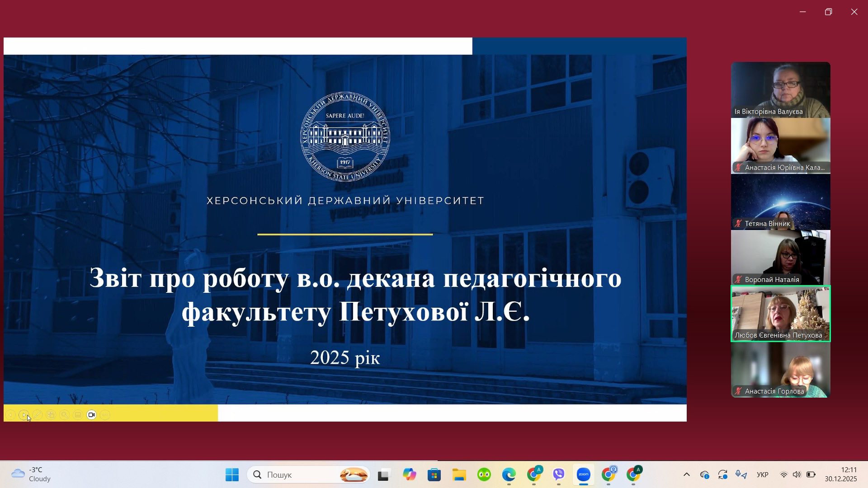The width and height of the screenshot is (868, 488).
Task: Open Chrome icon right after the Zoom icon
Action: (609, 474)
